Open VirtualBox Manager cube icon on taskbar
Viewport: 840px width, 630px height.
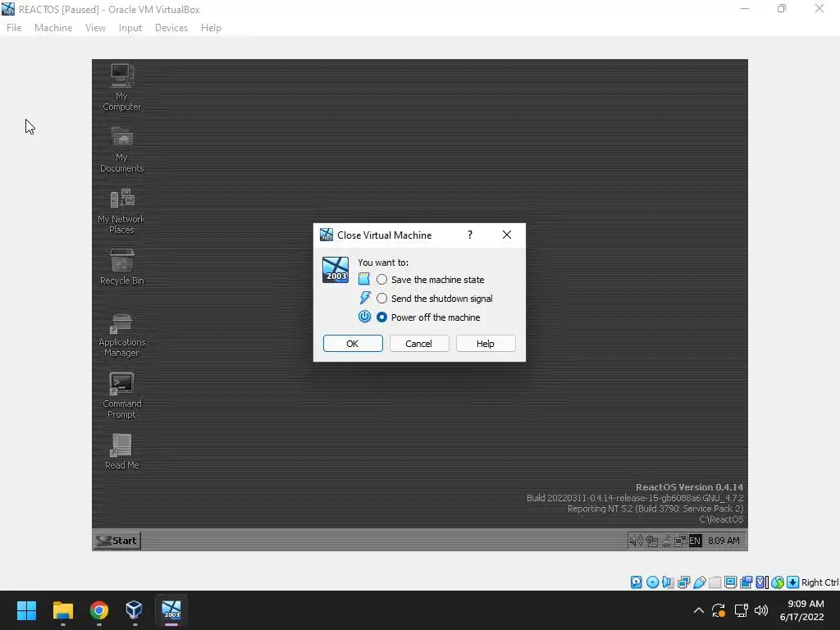[135, 610]
